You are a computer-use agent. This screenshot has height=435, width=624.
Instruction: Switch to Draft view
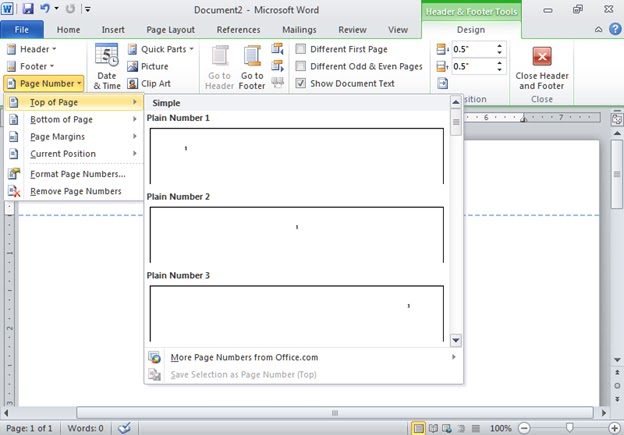475,428
